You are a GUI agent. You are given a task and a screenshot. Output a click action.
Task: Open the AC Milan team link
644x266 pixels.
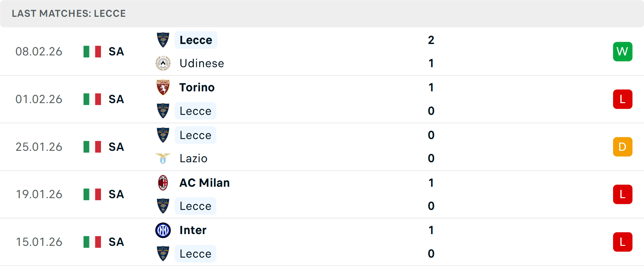205,183
